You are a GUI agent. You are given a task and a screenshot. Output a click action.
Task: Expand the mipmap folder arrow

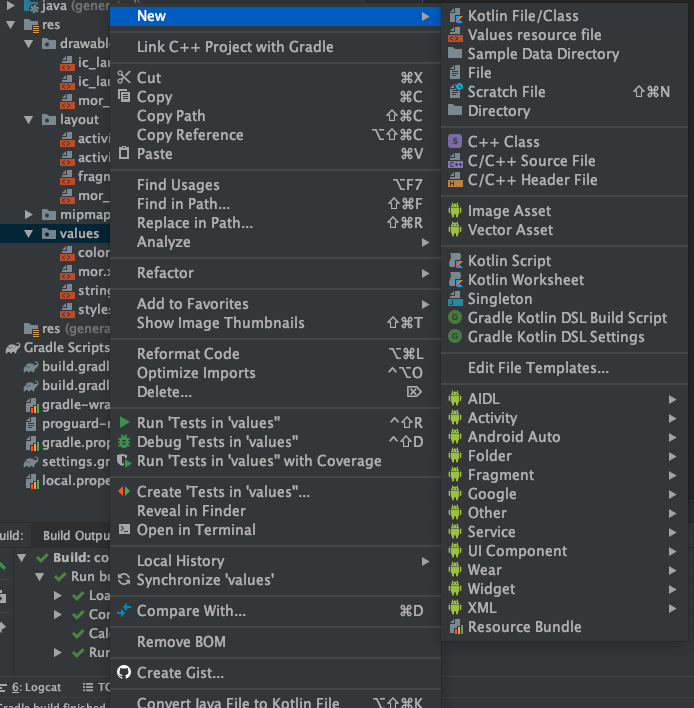(29, 214)
